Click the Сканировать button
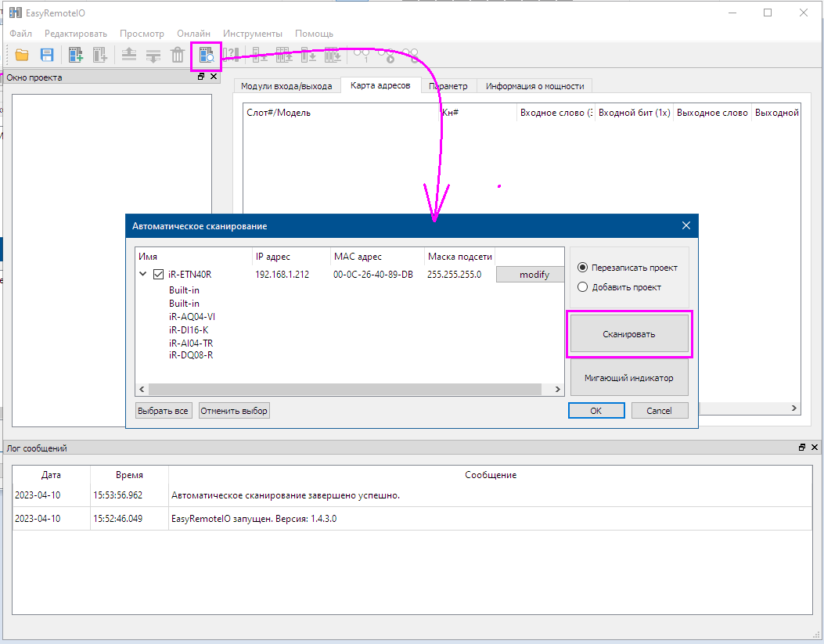Image resolution: width=824 pixels, height=644 pixels. point(629,334)
